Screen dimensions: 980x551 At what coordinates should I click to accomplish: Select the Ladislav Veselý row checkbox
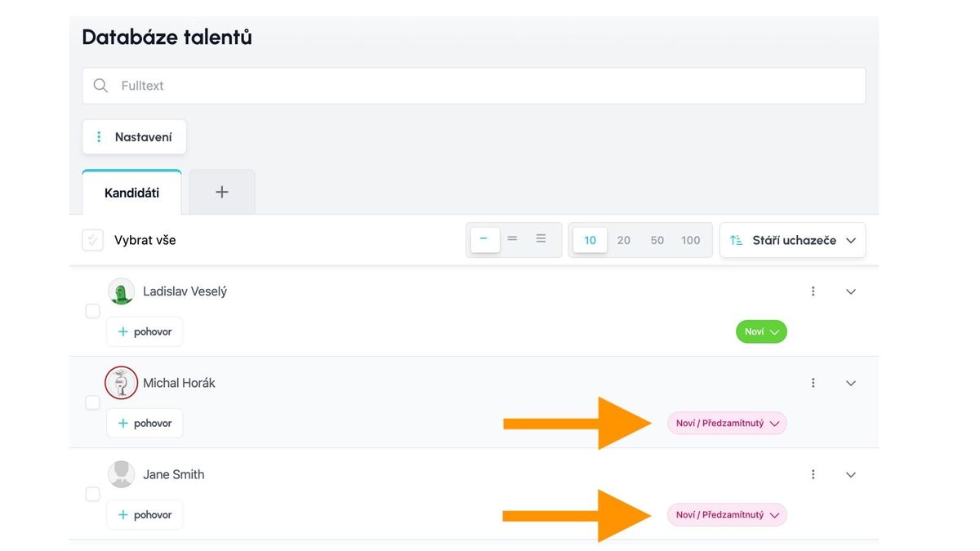[x=92, y=311]
